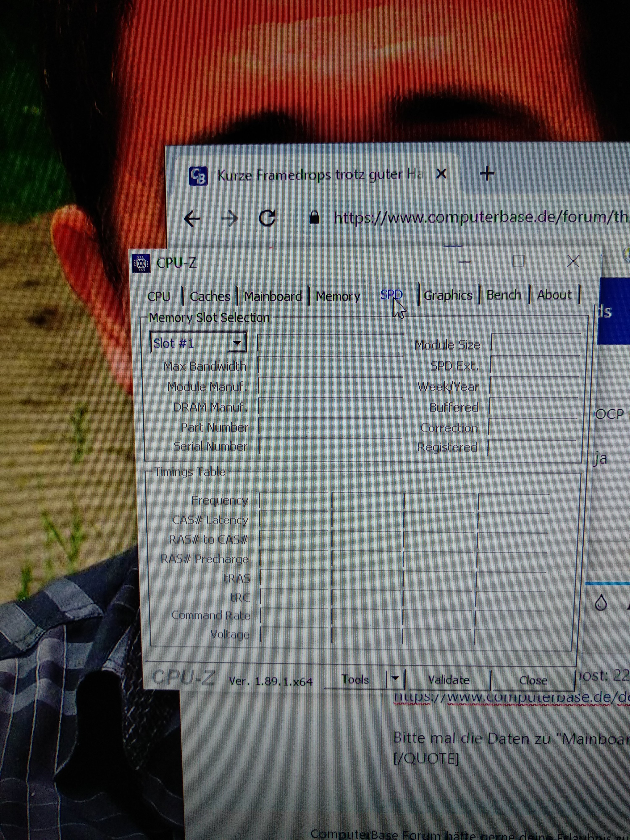Switch to the Memory tab
Screen dimensions: 630x840
(x=338, y=296)
